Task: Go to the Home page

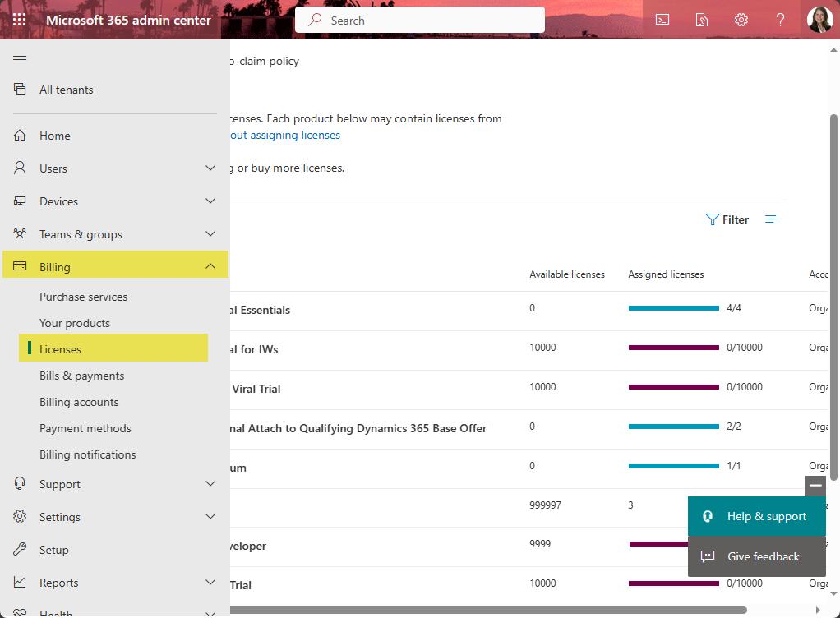Action: click(x=54, y=136)
